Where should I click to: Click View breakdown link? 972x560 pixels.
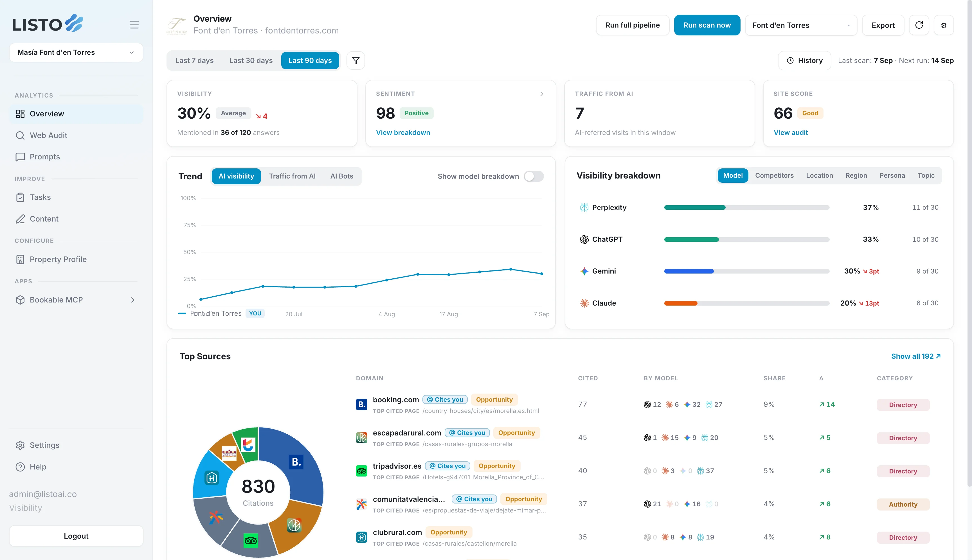pos(403,132)
